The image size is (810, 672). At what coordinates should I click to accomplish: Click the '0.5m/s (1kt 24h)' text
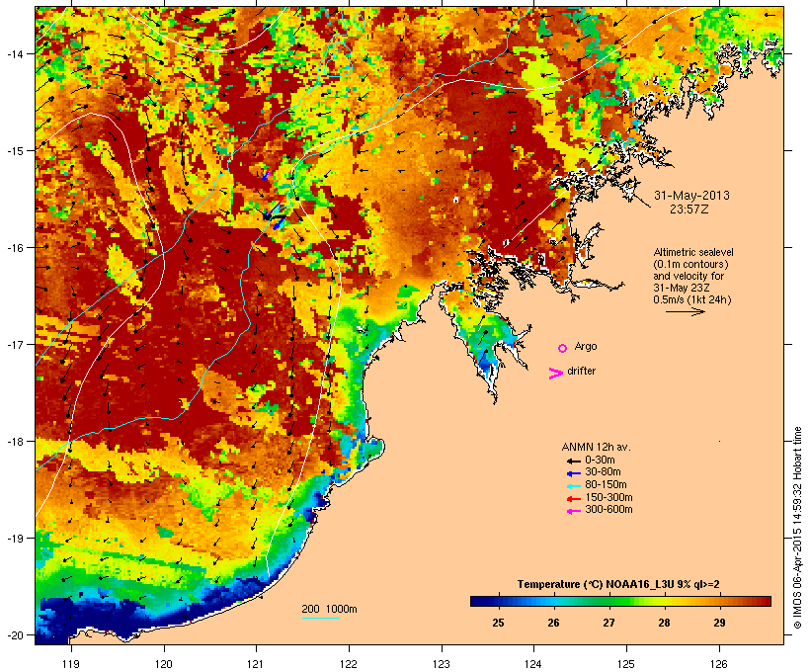click(692, 299)
